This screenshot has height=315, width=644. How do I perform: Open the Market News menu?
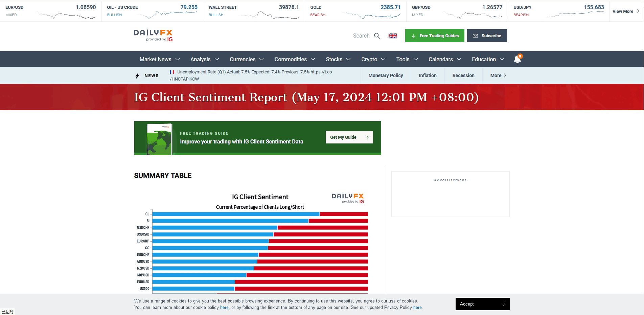click(x=156, y=59)
